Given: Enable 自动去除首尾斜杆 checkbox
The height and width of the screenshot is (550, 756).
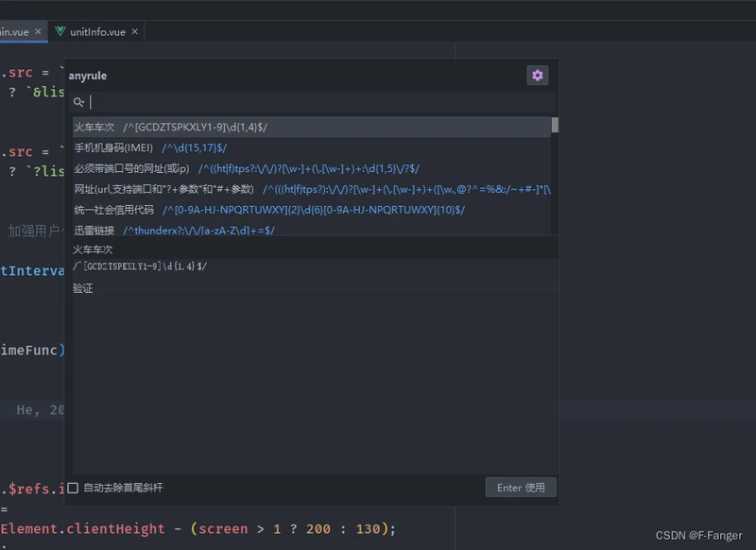Looking at the screenshot, I should click(x=73, y=488).
